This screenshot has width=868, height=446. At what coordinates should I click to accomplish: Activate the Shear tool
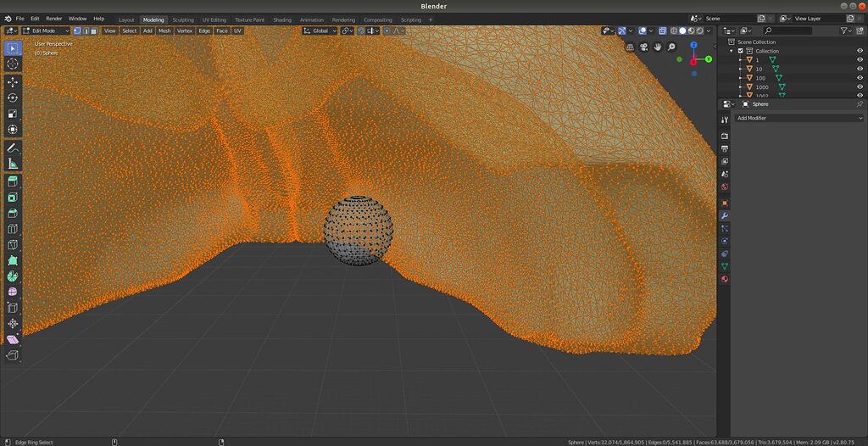(13, 339)
